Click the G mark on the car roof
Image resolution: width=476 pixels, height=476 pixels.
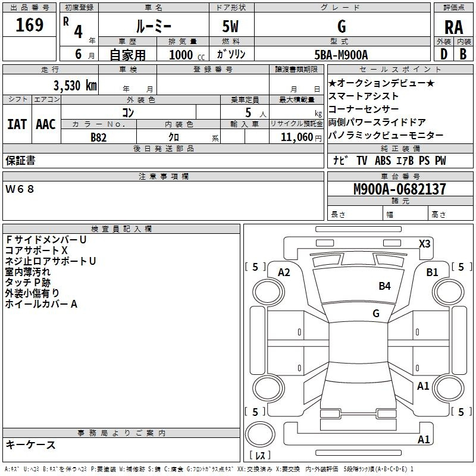click(375, 313)
